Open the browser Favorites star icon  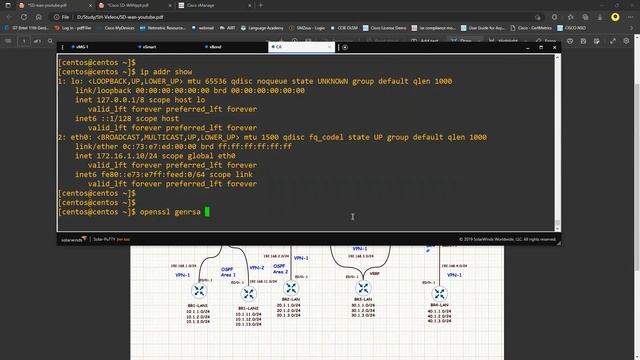click(x=570, y=17)
